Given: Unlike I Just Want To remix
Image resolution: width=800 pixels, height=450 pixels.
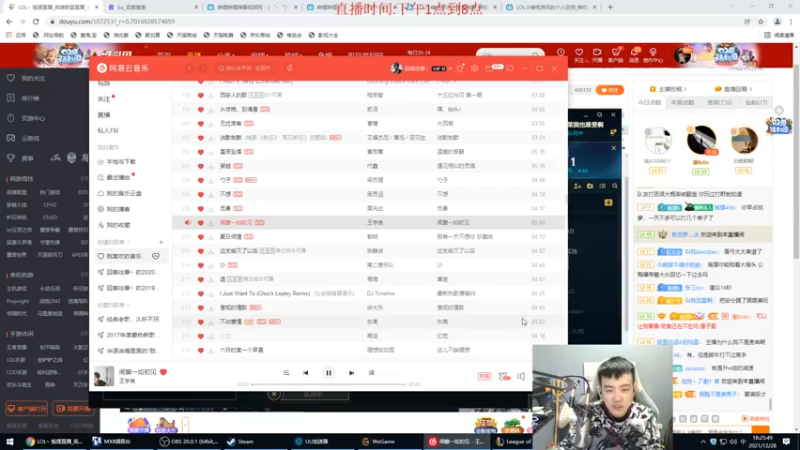Looking at the screenshot, I should [x=201, y=293].
